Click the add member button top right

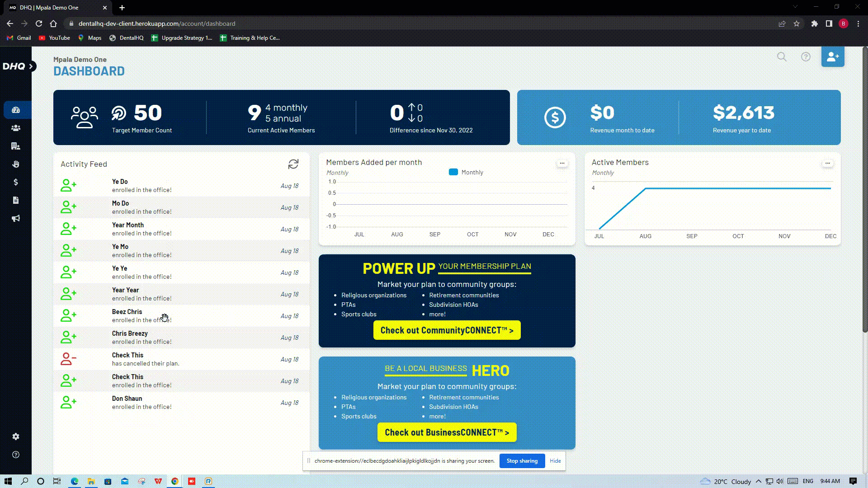pyautogui.click(x=832, y=57)
